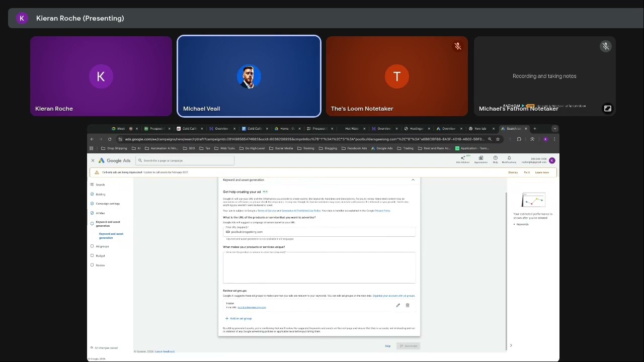Click Learn more in the warning banner
This screenshot has height=362, width=644.
[542, 172]
